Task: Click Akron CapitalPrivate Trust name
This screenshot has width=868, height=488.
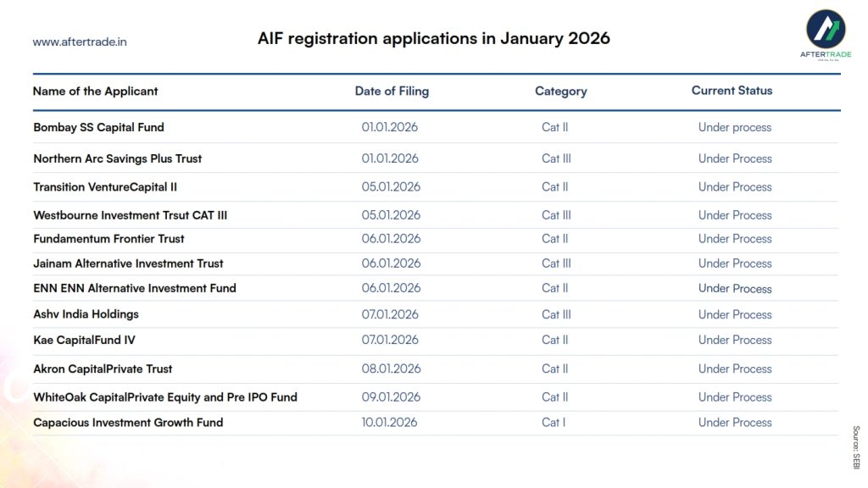Action: point(103,369)
